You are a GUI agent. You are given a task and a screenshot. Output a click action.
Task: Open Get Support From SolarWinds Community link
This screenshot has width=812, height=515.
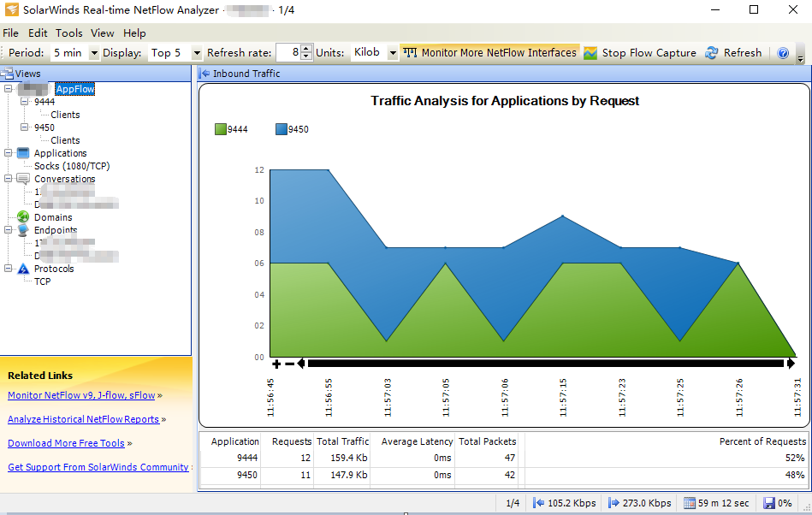click(98, 467)
